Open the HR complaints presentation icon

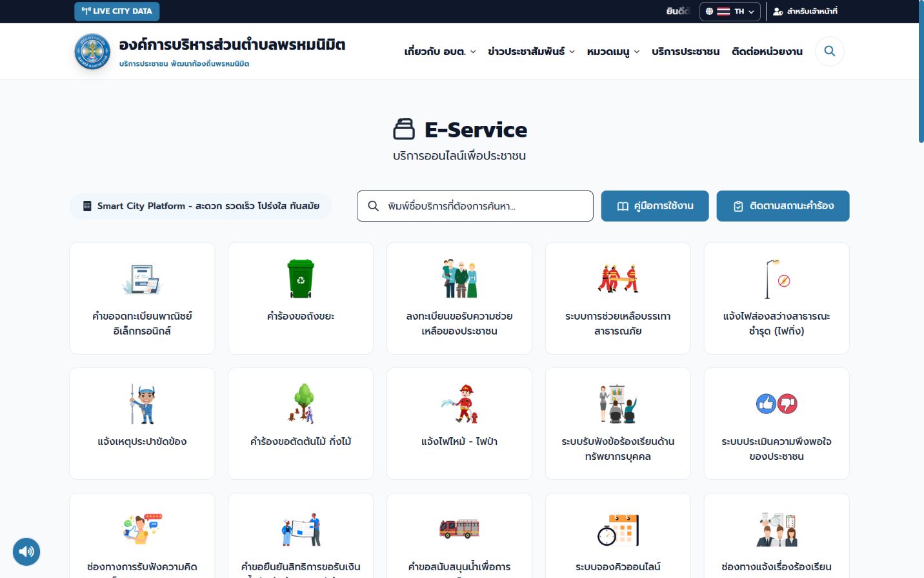(x=618, y=404)
